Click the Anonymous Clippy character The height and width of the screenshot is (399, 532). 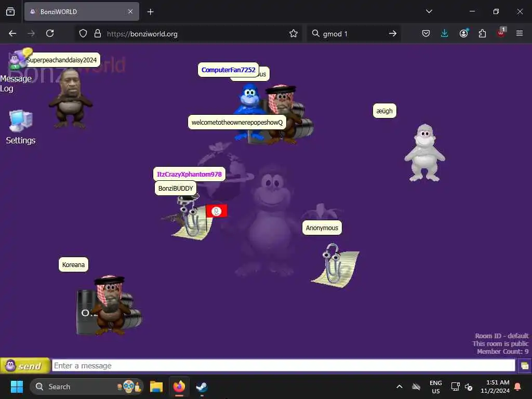[335, 265]
